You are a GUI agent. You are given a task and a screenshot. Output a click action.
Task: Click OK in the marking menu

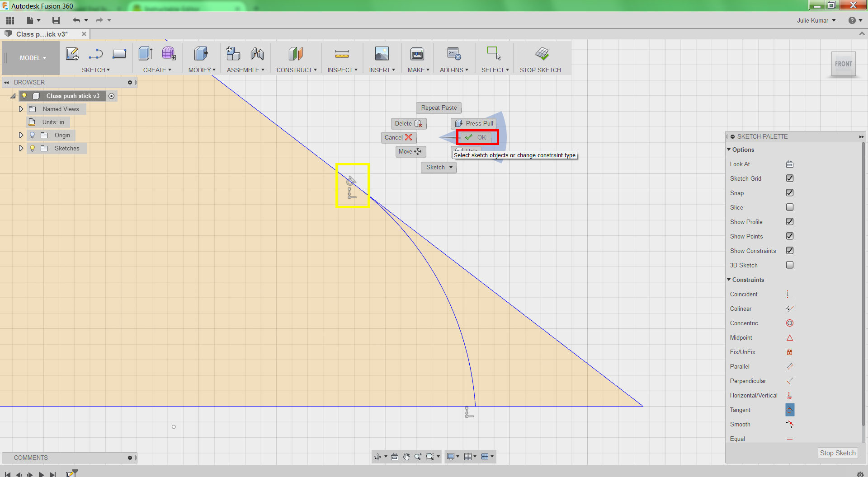pos(477,137)
